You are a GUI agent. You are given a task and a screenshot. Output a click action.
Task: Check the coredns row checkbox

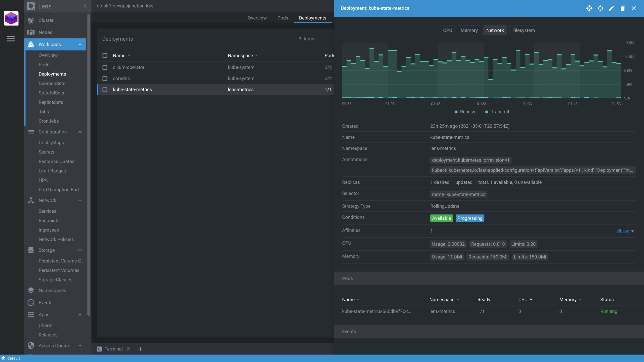(105, 78)
